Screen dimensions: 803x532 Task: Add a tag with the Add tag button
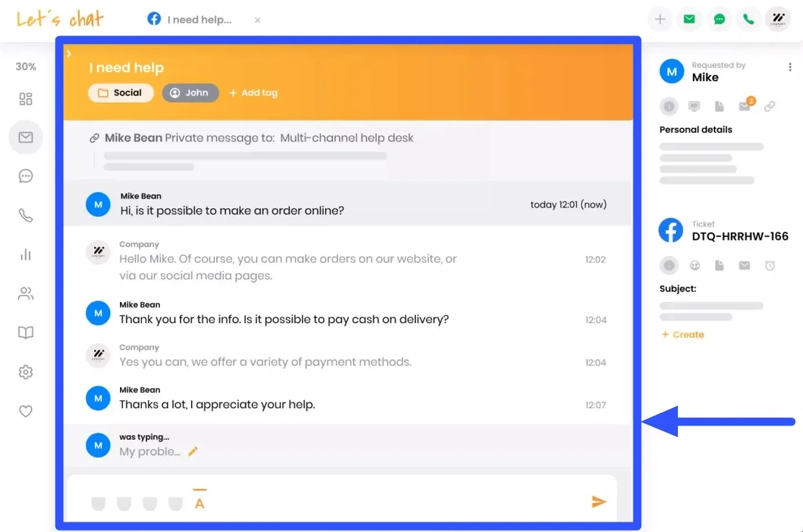(253, 92)
